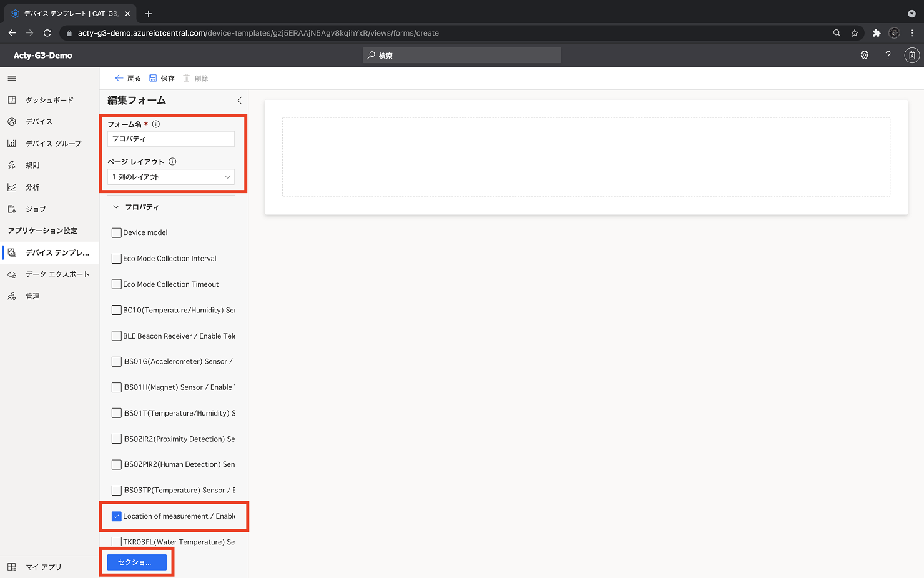
Task: Open the account profile icon
Action: pos(912,55)
